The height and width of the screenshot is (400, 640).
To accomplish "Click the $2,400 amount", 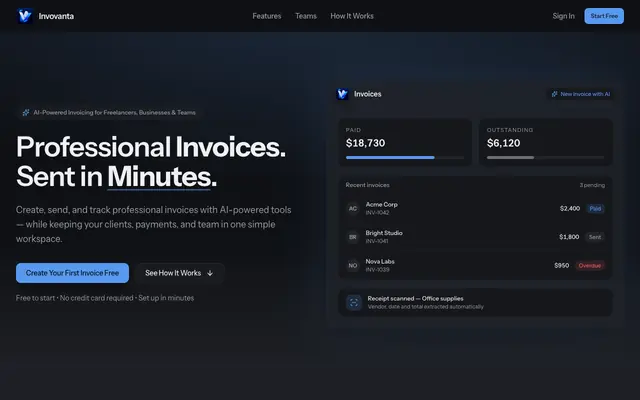I will tap(570, 209).
